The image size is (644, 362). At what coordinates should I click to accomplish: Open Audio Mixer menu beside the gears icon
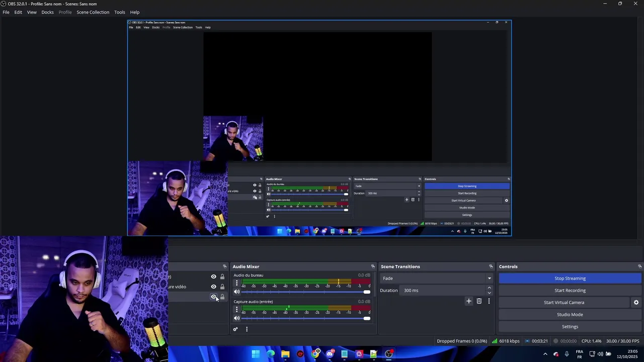coord(247,329)
